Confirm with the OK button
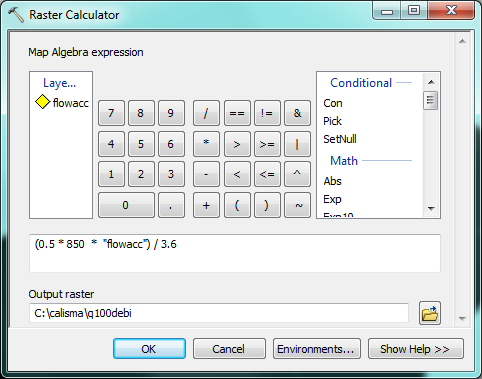 point(149,349)
